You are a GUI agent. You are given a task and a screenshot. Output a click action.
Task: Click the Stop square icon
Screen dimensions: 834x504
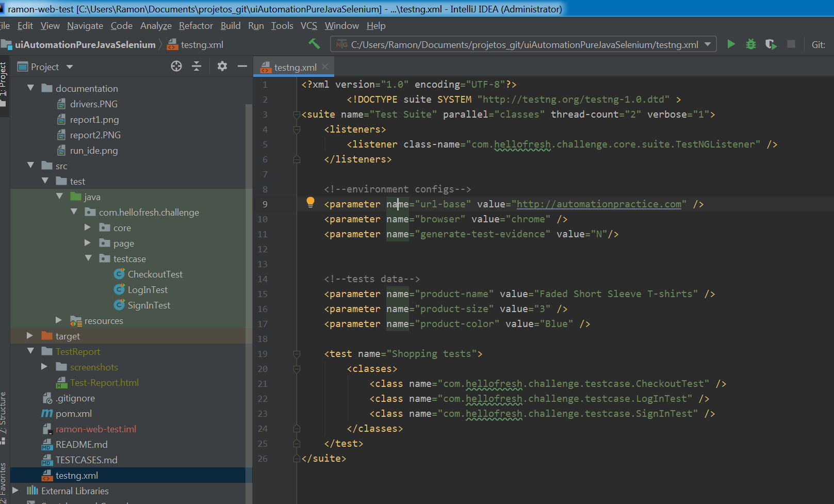coord(791,44)
